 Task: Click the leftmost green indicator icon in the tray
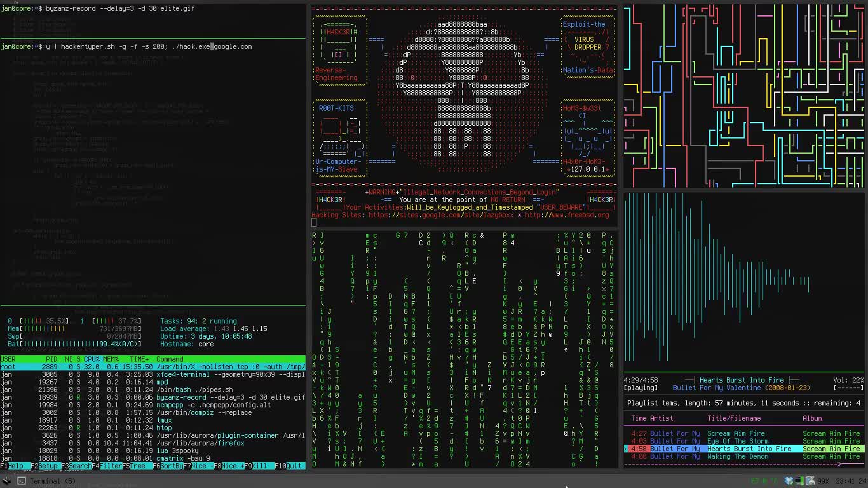coord(755,480)
